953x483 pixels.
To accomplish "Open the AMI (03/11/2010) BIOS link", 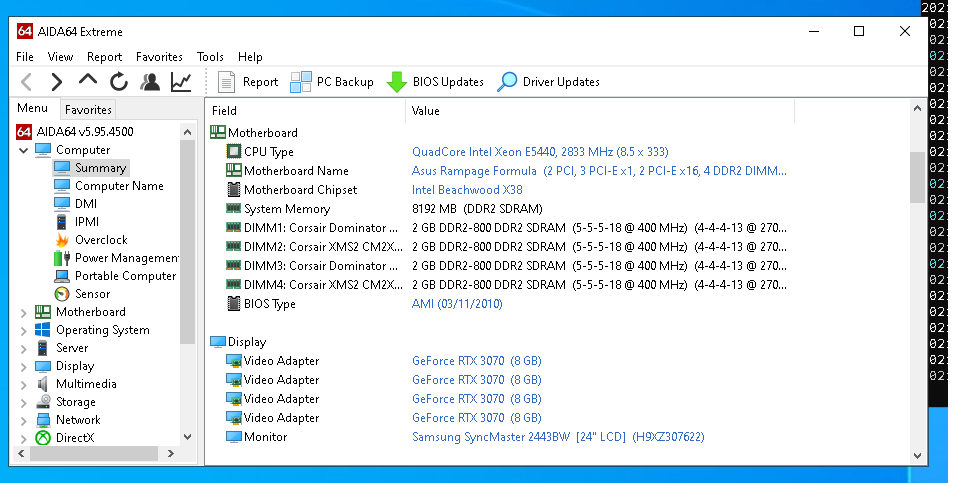I will [457, 304].
